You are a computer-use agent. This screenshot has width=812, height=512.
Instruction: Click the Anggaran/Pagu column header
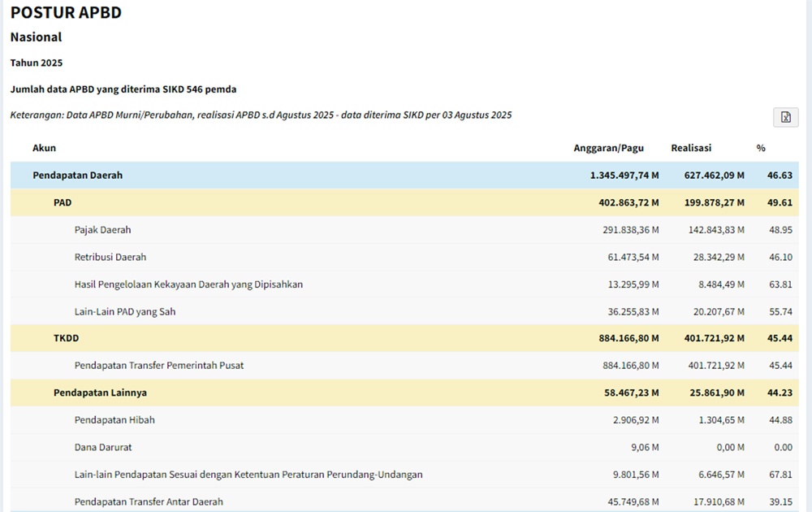click(x=608, y=148)
